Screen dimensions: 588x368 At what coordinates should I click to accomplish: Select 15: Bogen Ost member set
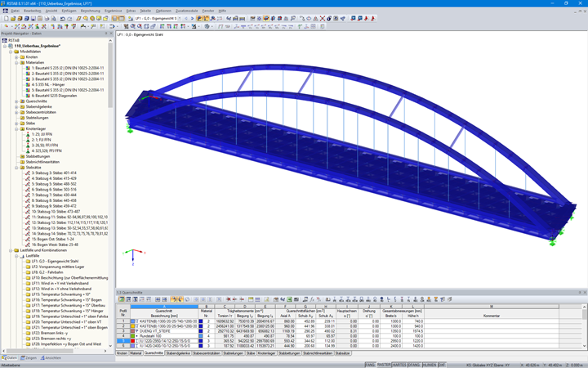(55, 239)
